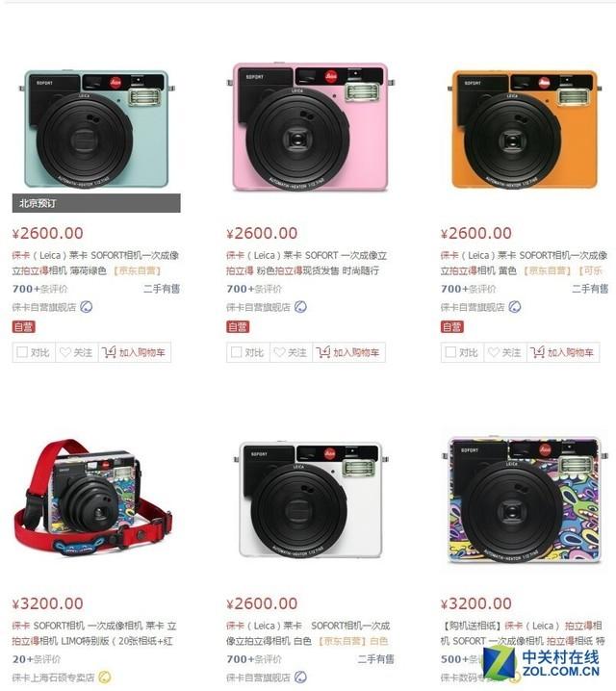Image resolution: width=616 pixels, height=691 pixels.
Task: Click the heart 关注 icon under the pink camera
Action: 279,352
